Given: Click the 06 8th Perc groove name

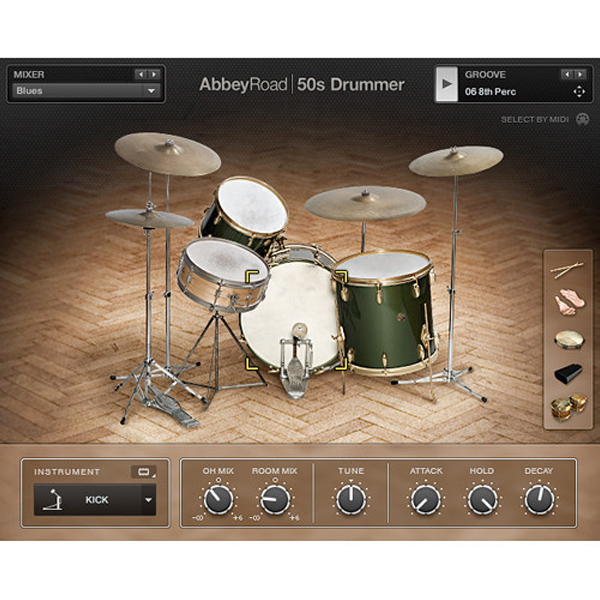Looking at the screenshot, I should pyautogui.click(x=490, y=92).
